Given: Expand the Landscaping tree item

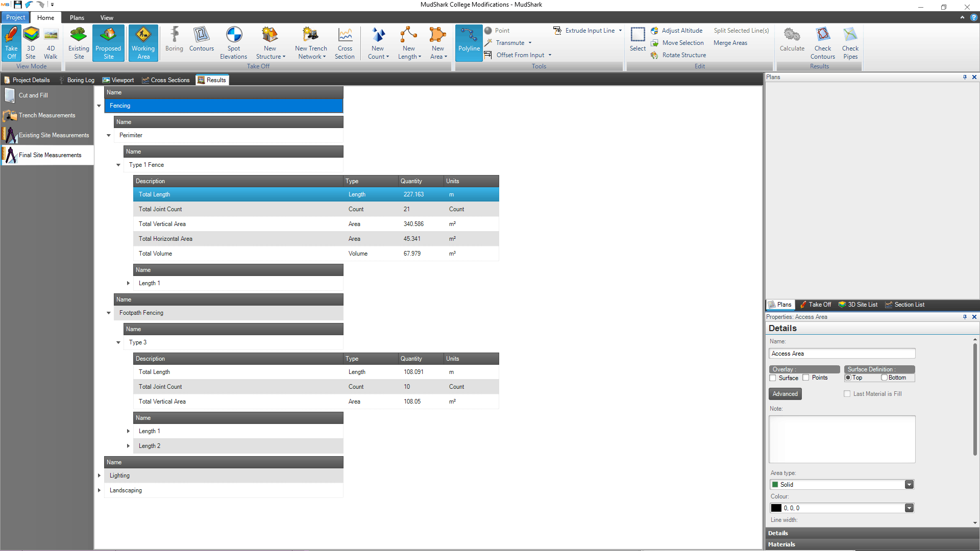Looking at the screenshot, I should coord(99,490).
